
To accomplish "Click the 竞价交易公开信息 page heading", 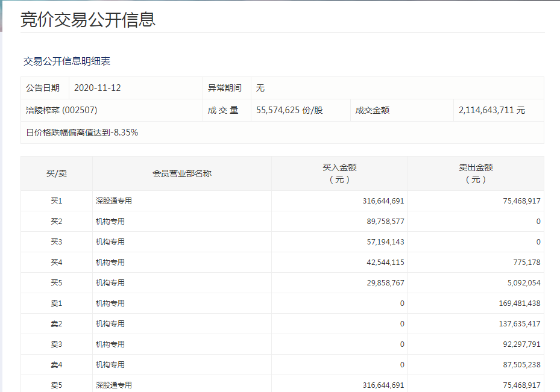I will tap(88, 19).
